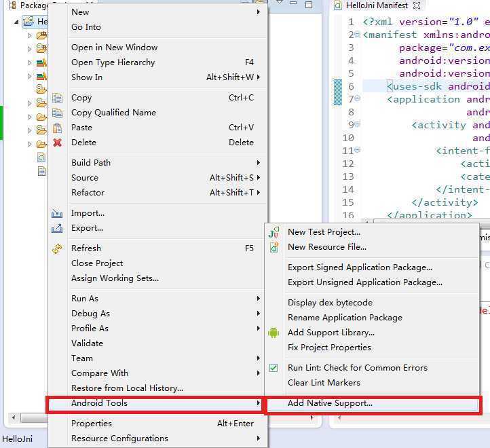The height and width of the screenshot is (448, 490).
Task: Open the Team submenu
Action: coord(158,358)
